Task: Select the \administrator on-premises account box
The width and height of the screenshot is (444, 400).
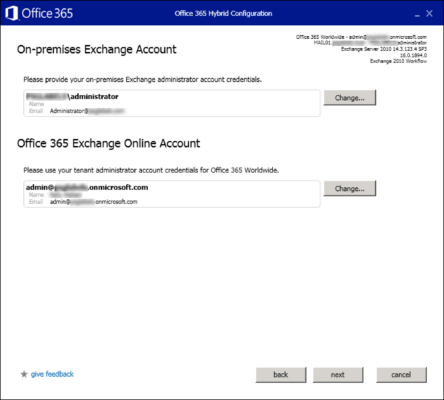Action: pos(172,103)
